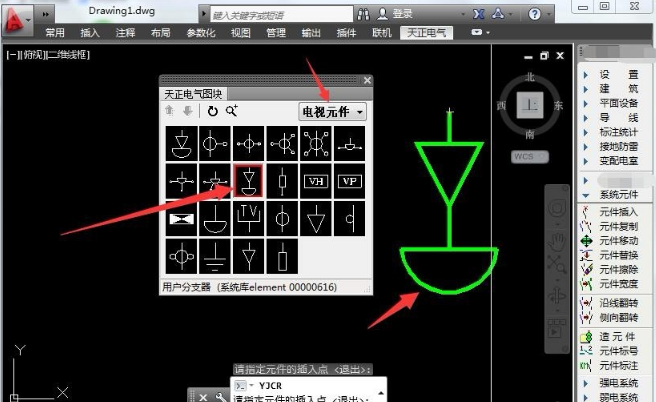Image resolution: width=656 pixels, height=402 pixels.
Task: Click 元件插入 tool icon
Action: click(x=586, y=212)
